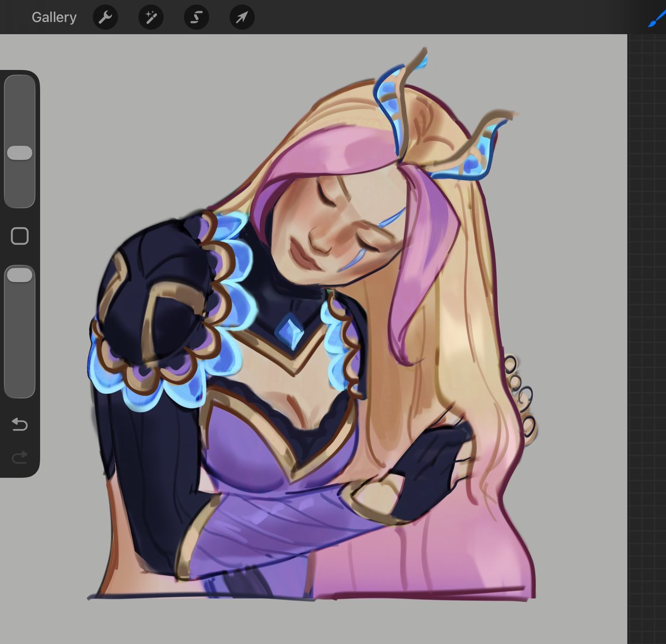Open the Gallery view
The width and height of the screenshot is (666, 644).
[x=54, y=17]
